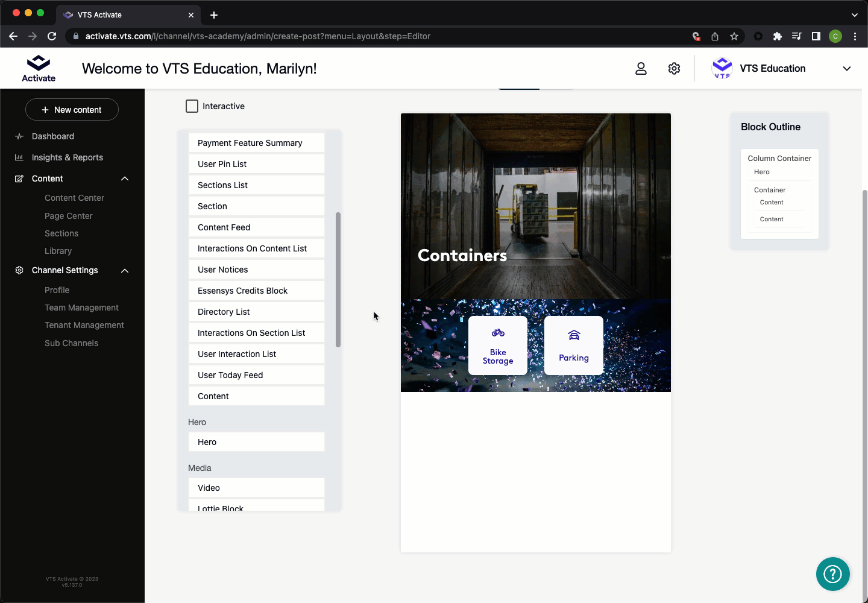Click the browser share icon
The width and height of the screenshot is (868, 603).
coord(715,36)
